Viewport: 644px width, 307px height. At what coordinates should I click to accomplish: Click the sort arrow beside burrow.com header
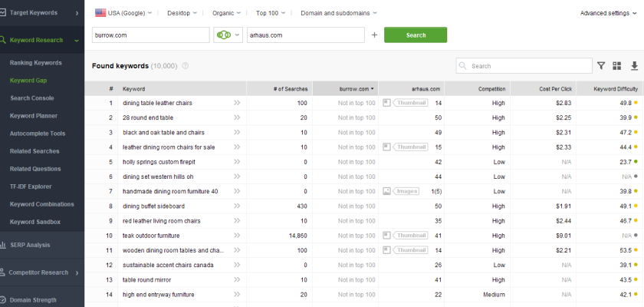coord(372,89)
